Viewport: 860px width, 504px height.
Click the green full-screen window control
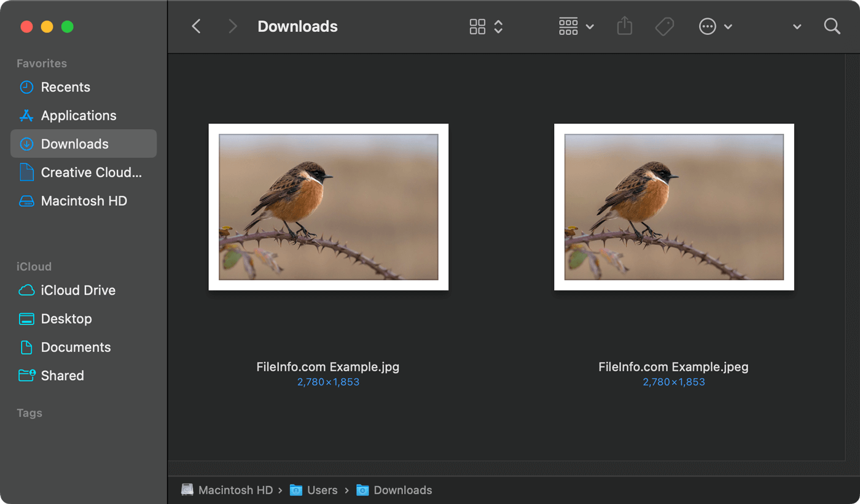pos(68,26)
